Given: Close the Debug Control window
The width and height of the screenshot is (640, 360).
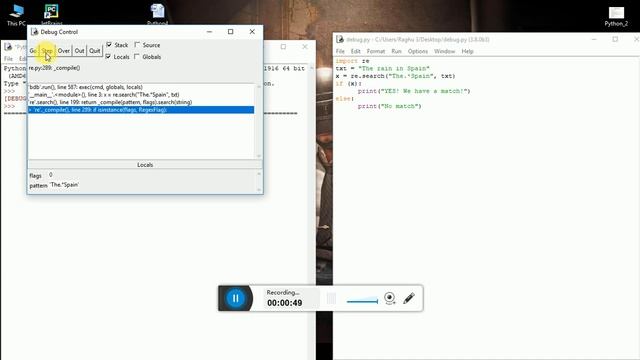Looking at the screenshot, I should (x=252, y=31).
